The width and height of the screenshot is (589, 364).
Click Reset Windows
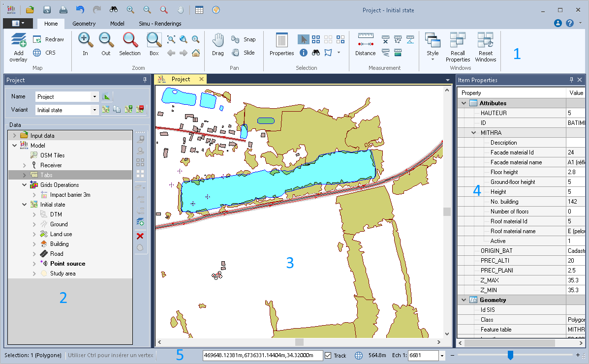point(485,47)
